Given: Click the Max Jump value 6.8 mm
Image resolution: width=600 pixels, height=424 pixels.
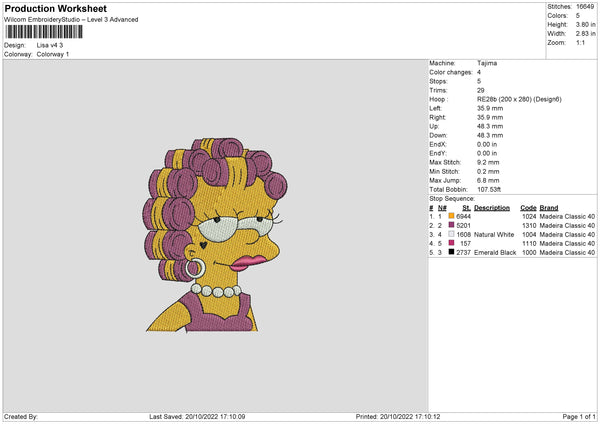Looking at the screenshot, I should [488, 181].
